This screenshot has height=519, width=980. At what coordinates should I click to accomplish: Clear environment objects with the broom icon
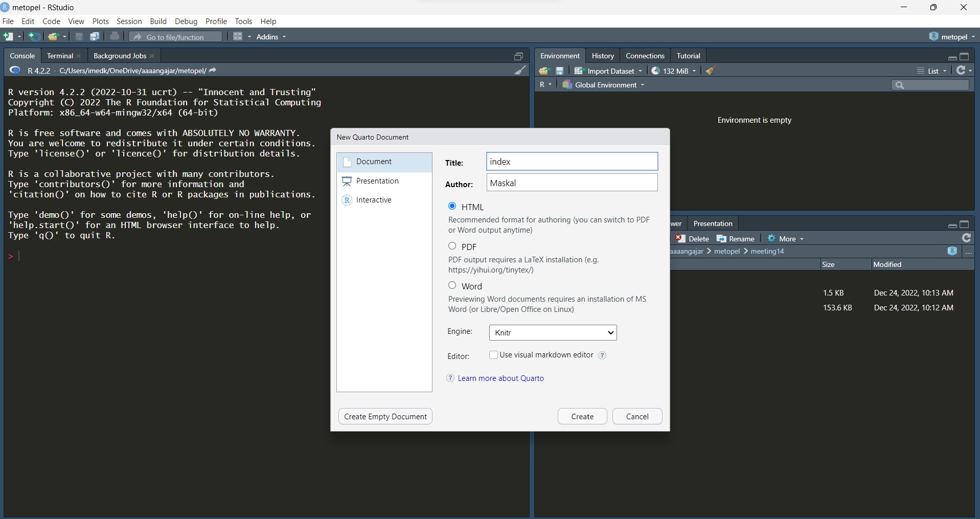tap(710, 71)
